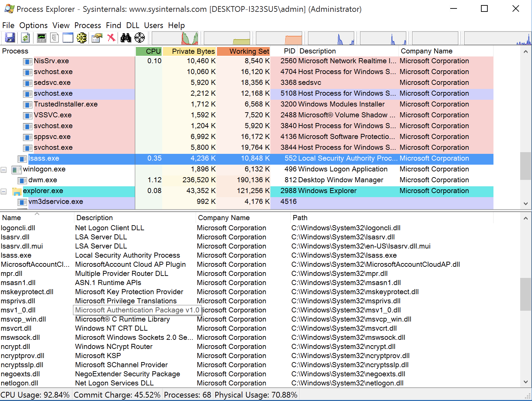Collapse the winlogon.exe tree node
Image resolution: width=532 pixels, height=401 pixels.
tap(4, 170)
